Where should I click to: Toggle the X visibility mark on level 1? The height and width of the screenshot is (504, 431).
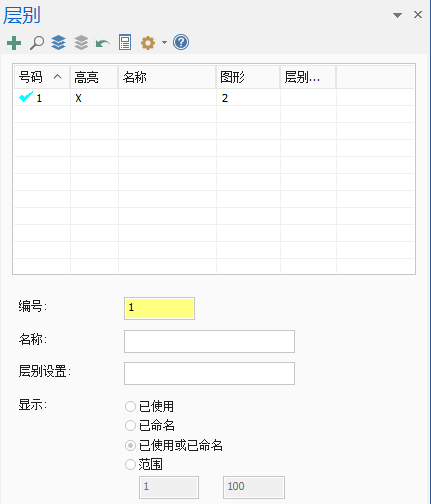point(78,98)
